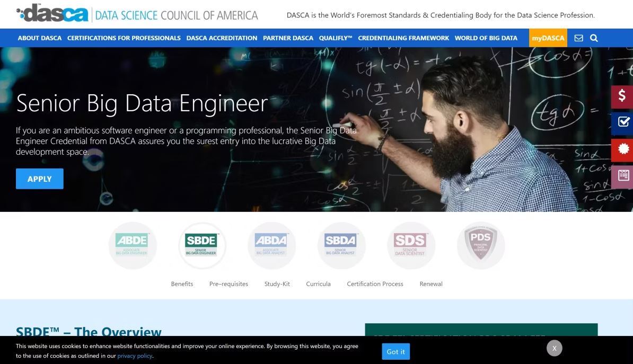
Task: Click the badge seal side button
Action: tap(622, 150)
